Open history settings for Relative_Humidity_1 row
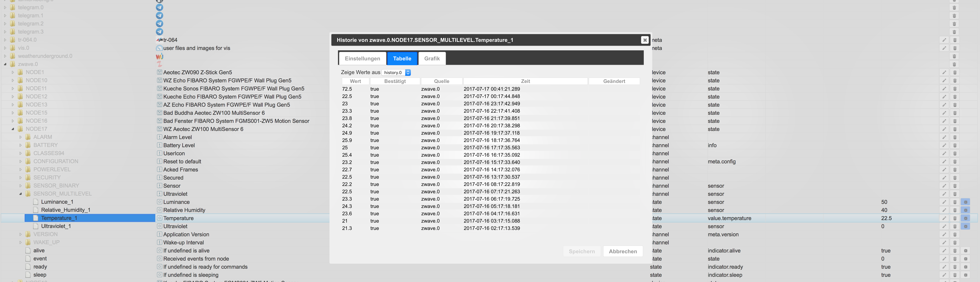The width and height of the screenshot is (980, 282). (x=966, y=210)
